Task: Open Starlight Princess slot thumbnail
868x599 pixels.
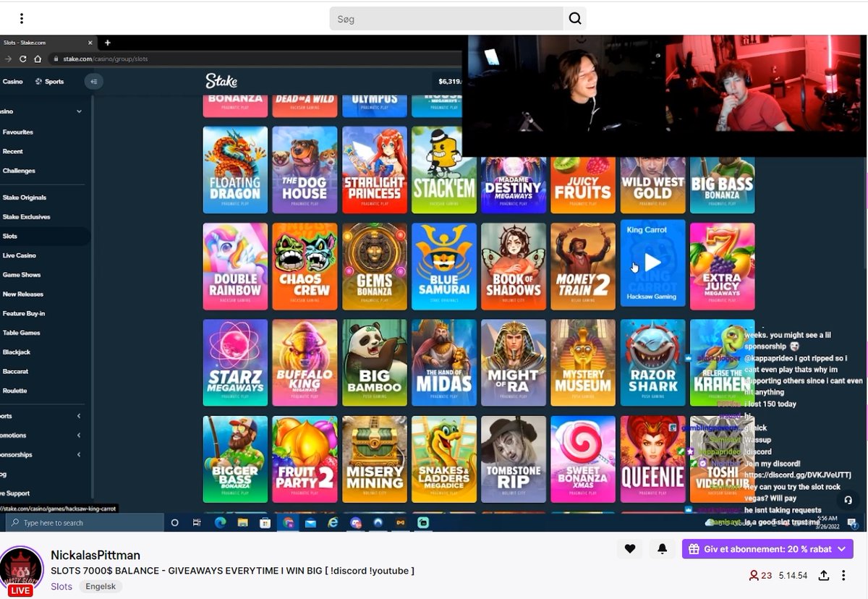Action: [375, 170]
